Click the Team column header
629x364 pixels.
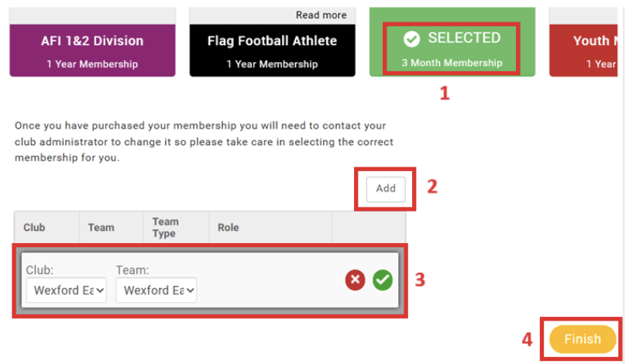pyautogui.click(x=101, y=228)
